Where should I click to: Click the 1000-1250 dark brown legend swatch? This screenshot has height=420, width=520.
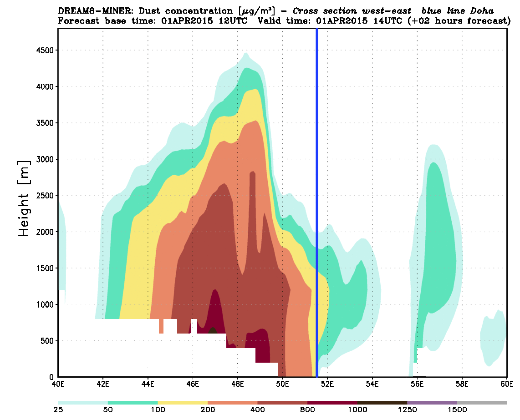click(382, 402)
